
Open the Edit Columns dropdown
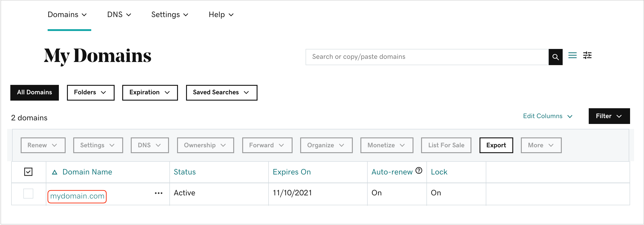(547, 116)
